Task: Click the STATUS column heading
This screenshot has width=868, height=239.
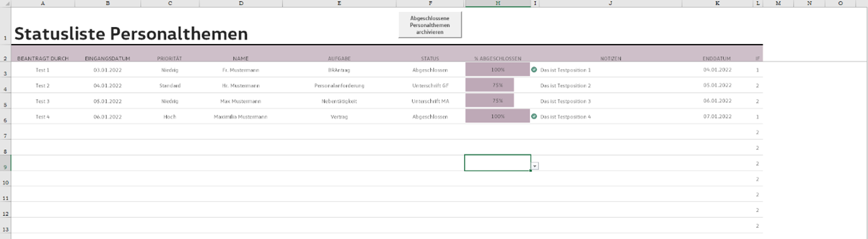Action: 430,58
